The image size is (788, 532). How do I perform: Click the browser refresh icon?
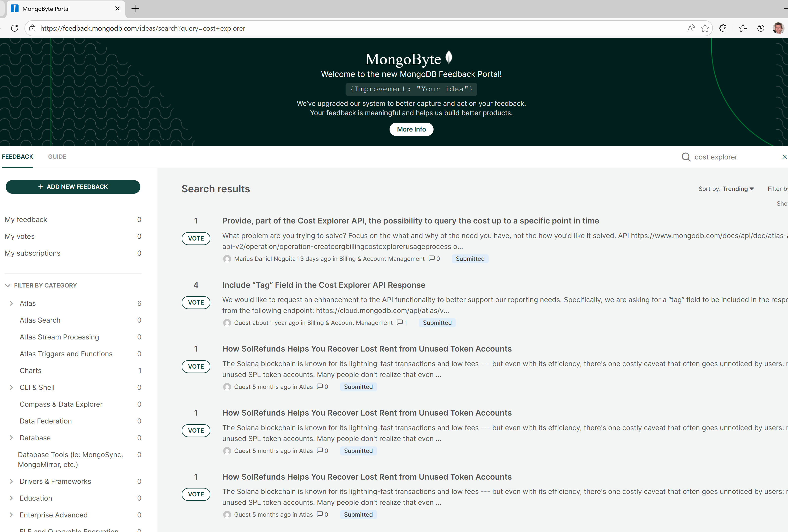click(x=15, y=28)
